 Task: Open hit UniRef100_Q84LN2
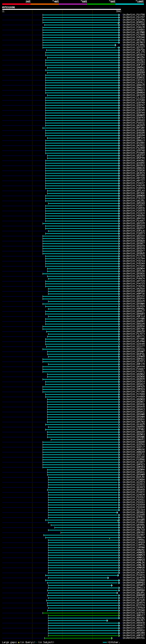(x=133, y=527)
